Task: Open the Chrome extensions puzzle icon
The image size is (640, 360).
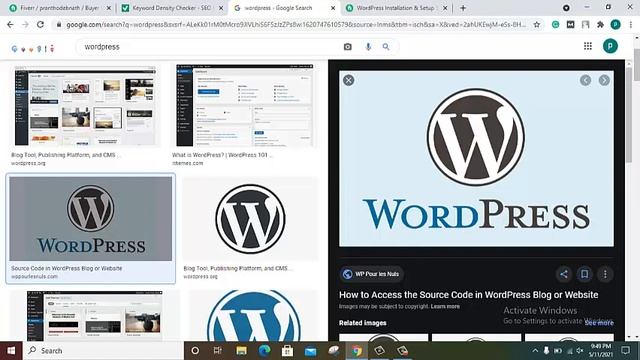Action: (x=600, y=24)
